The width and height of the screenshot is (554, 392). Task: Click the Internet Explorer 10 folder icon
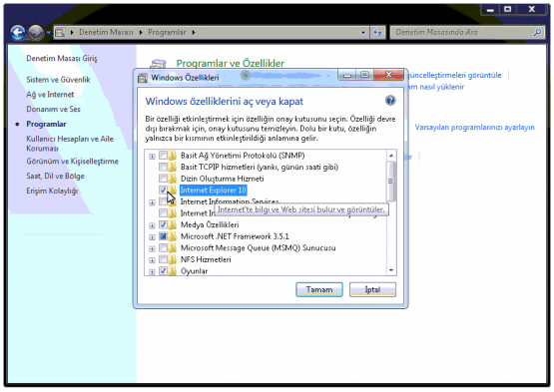pyautogui.click(x=172, y=190)
